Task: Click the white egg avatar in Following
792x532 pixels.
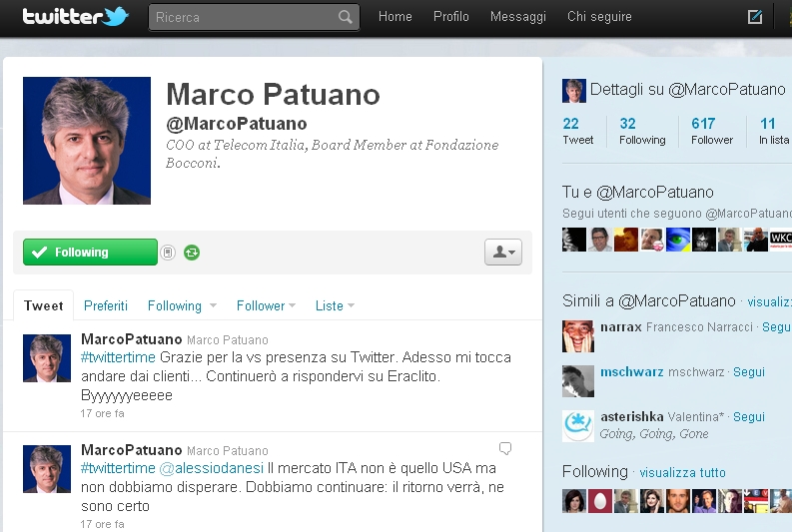Action: click(600, 501)
